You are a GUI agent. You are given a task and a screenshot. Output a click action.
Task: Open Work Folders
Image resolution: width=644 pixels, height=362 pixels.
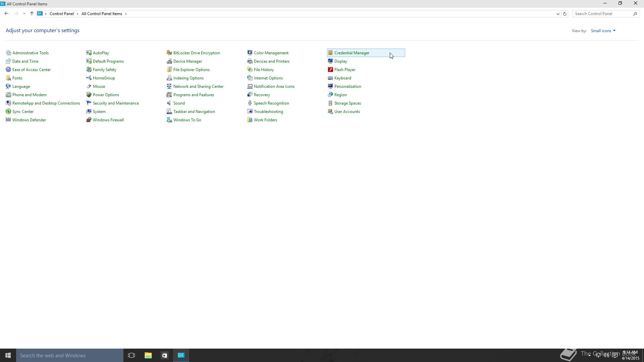pos(265,120)
